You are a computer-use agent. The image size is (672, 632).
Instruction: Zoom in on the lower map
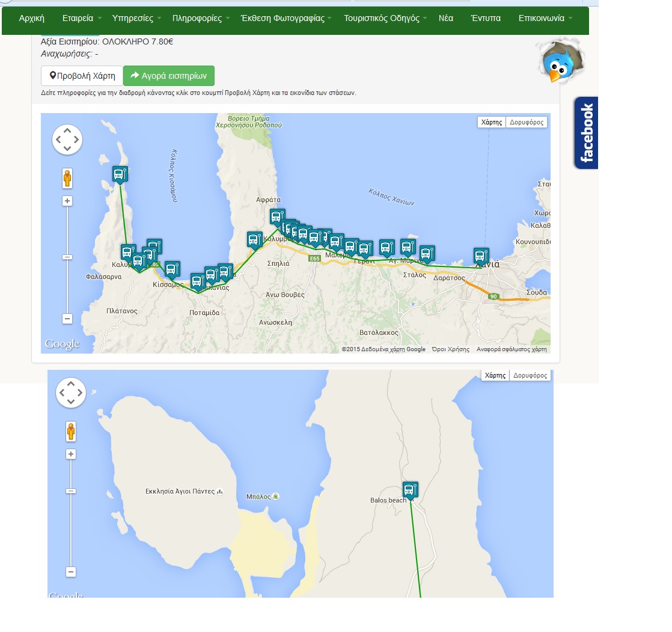click(71, 454)
